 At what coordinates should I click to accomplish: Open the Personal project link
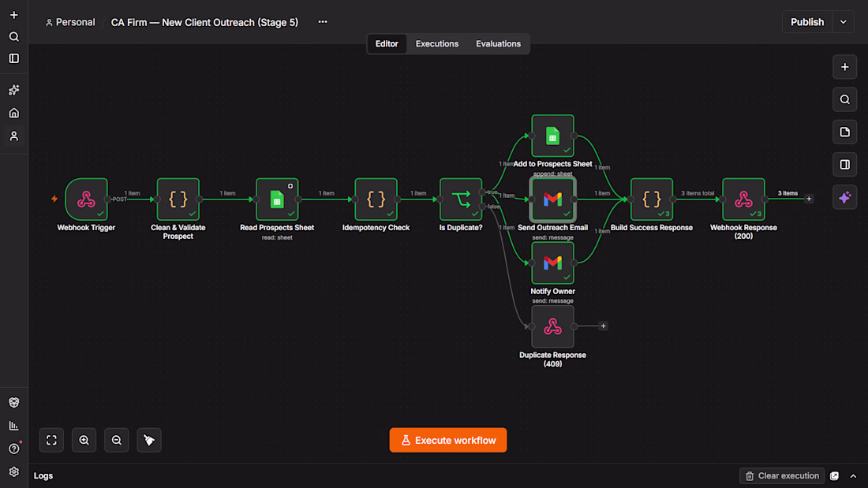(x=70, y=22)
